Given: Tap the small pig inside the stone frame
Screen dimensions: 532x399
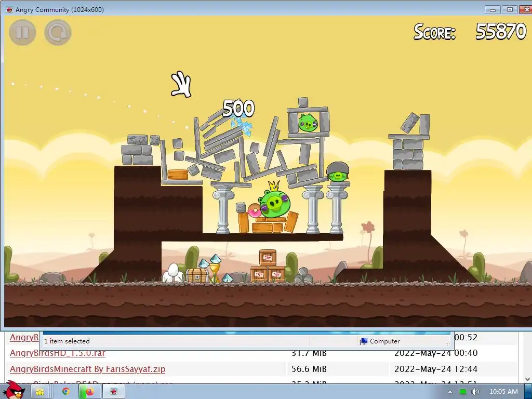Looking at the screenshot, I should [x=308, y=122].
